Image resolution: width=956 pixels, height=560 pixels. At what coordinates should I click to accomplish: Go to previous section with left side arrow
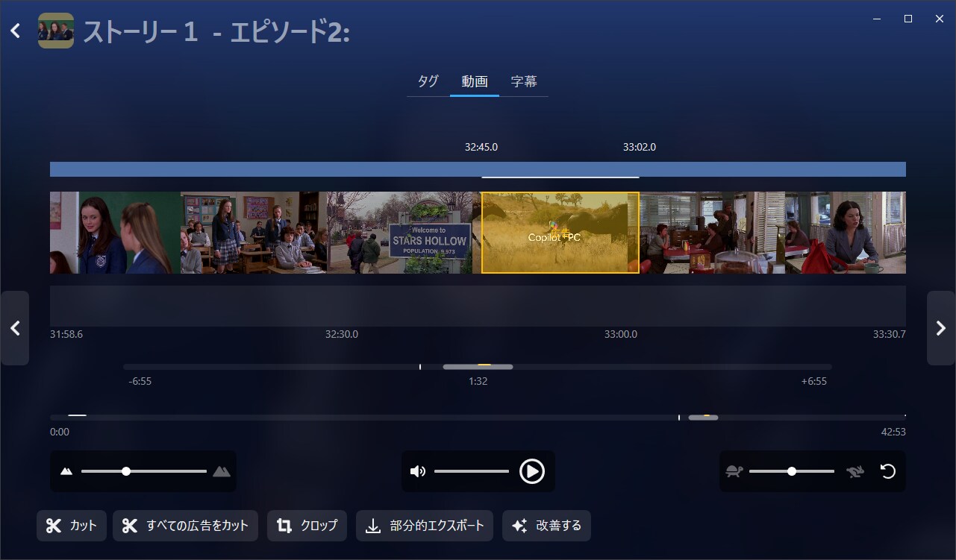click(x=15, y=328)
